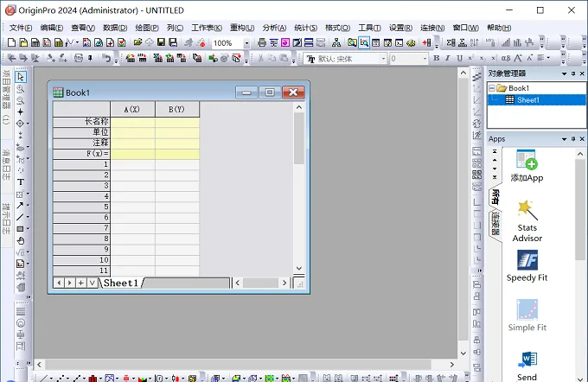
Task: Launch the Speedy Fit app
Action: point(527,266)
